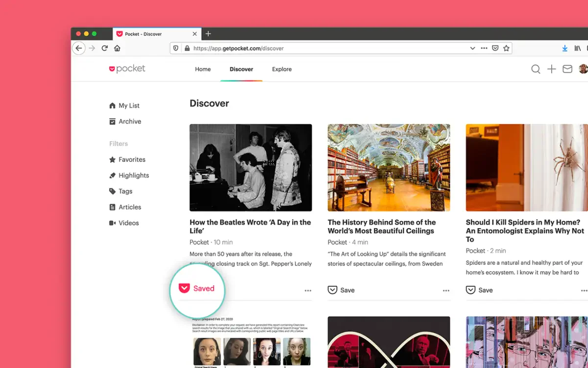The width and height of the screenshot is (588, 368).
Task: Open the browser downloads arrow
Action: [565, 49]
